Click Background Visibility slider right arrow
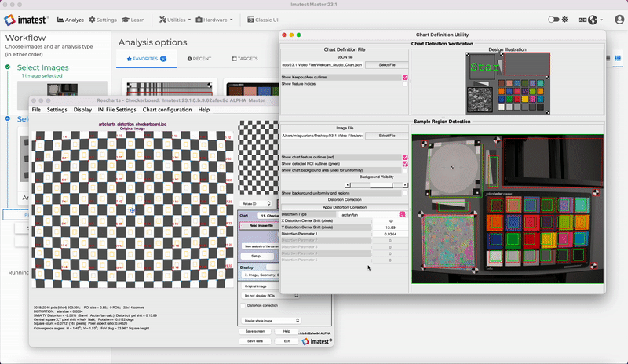This screenshot has width=628, height=364. click(x=405, y=185)
